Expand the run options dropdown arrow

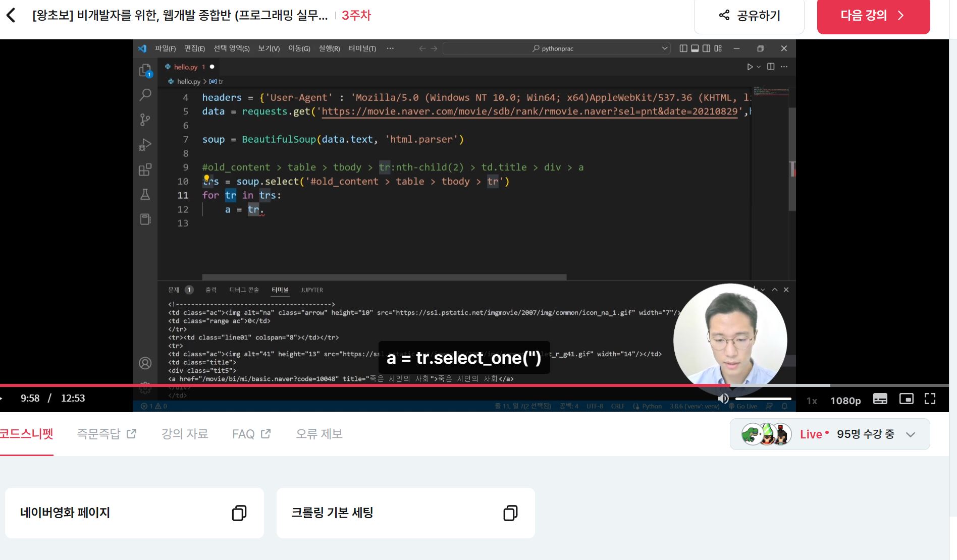tap(759, 67)
